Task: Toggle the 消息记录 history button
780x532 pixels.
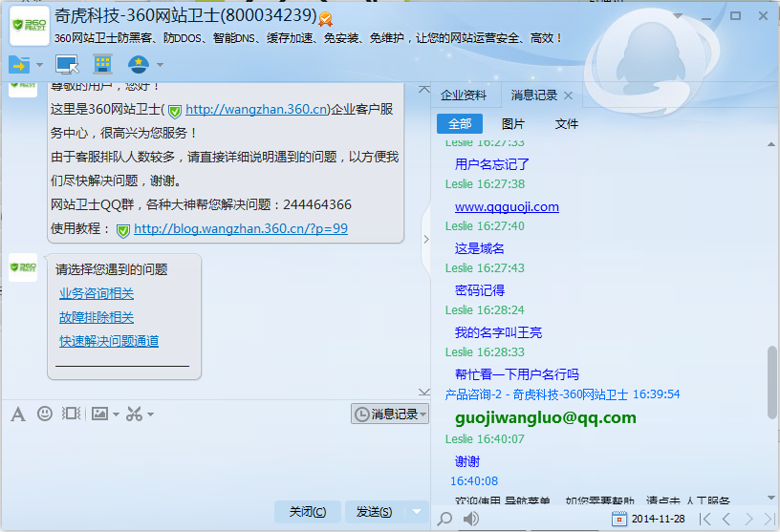Action: point(390,414)
